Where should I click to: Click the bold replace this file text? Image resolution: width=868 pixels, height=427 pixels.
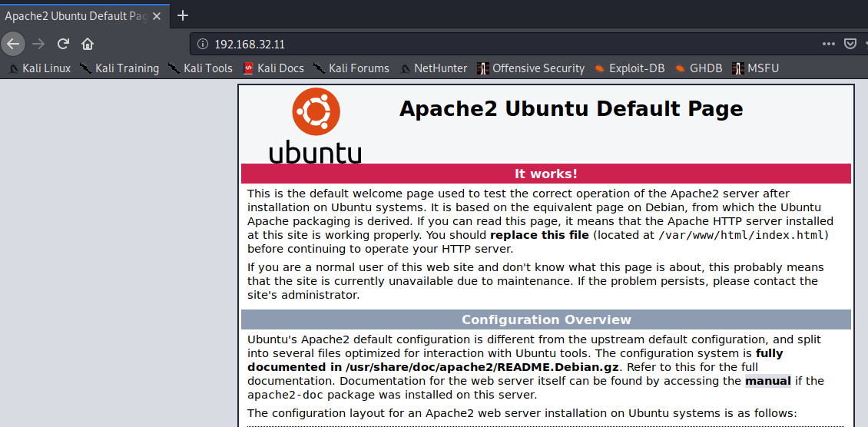[x=539, y=234]
